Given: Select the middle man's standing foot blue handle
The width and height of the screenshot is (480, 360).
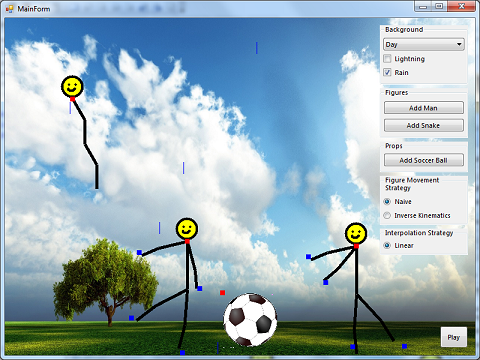Looking at the screenshot, I should 182,353.
